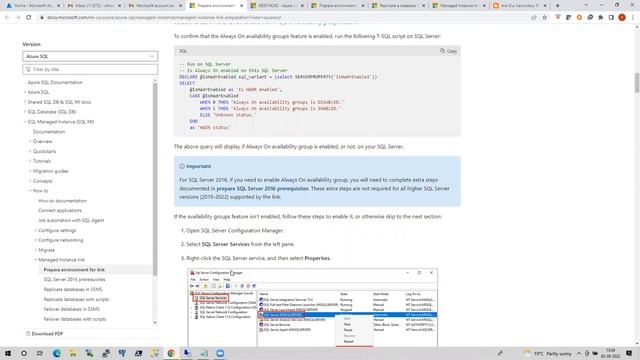Expand the Migration guides node
The width and height of the screenshot is (640, 360).
tap(30, 171)
